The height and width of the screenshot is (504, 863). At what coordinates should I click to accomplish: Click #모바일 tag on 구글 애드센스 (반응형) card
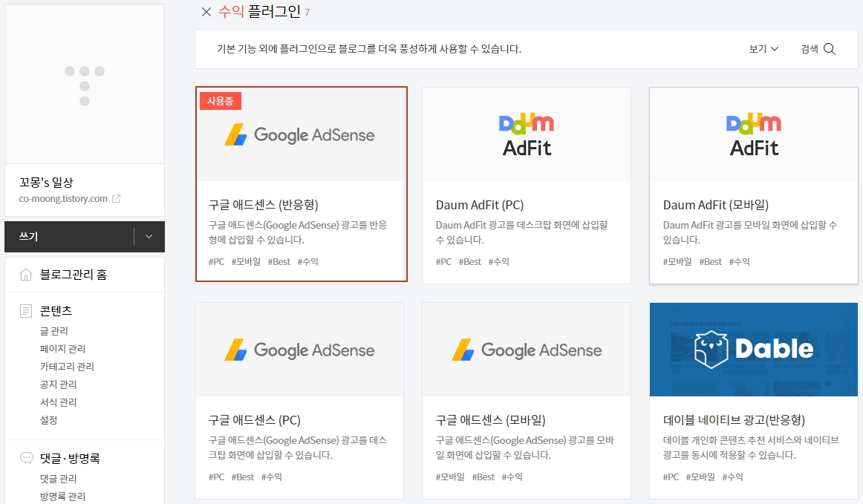246,262
